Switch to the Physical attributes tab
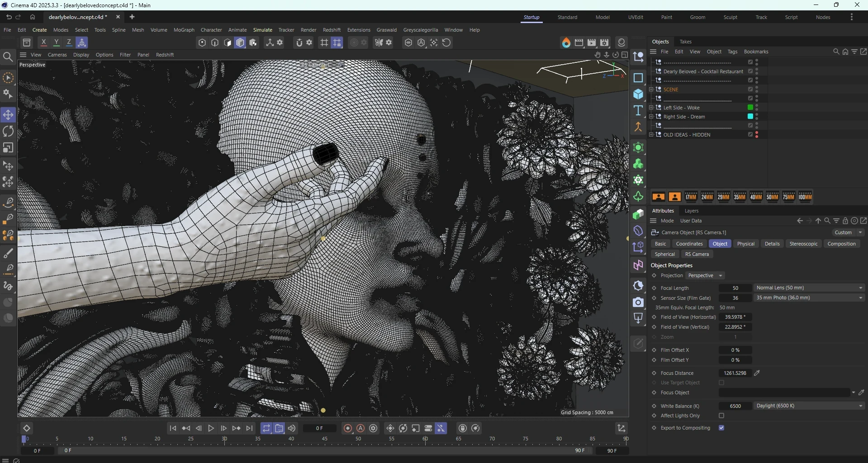Viewport: 868px width, 463px height. click(x=745, y=244)
